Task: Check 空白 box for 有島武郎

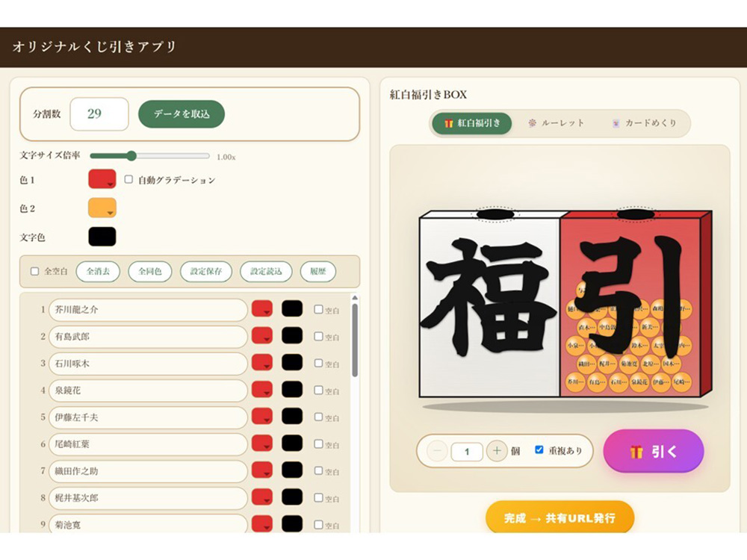Action: point(318,336)
